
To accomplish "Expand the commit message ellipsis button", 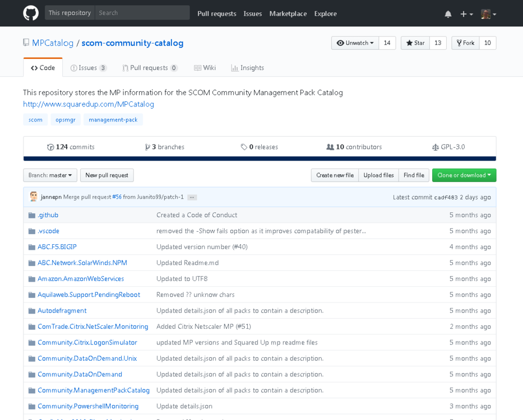I will (x=192, y=198).
